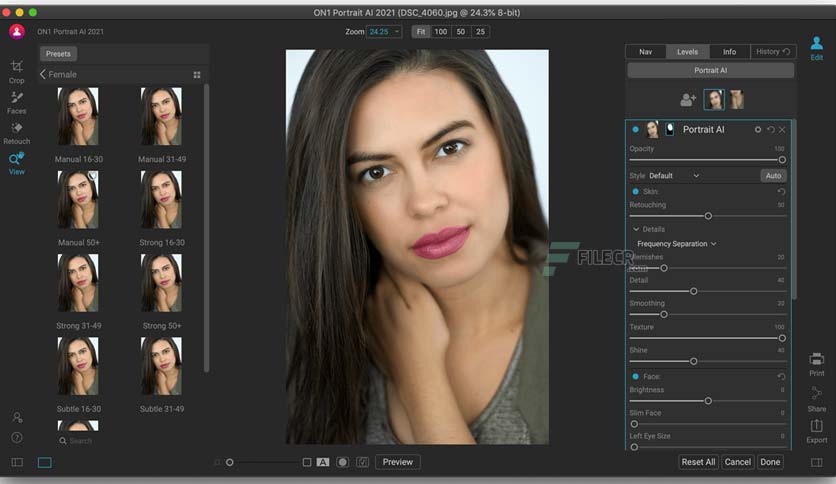Set zoom to 100
The image size is (836, 484).
click(x=441, y=32)
